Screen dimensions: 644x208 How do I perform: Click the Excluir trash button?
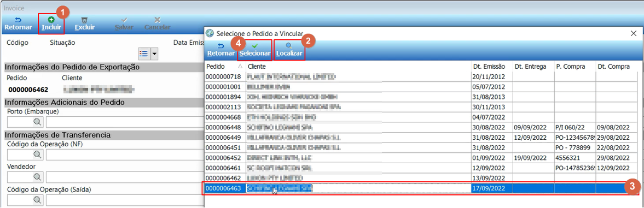[x=84, y=24]
